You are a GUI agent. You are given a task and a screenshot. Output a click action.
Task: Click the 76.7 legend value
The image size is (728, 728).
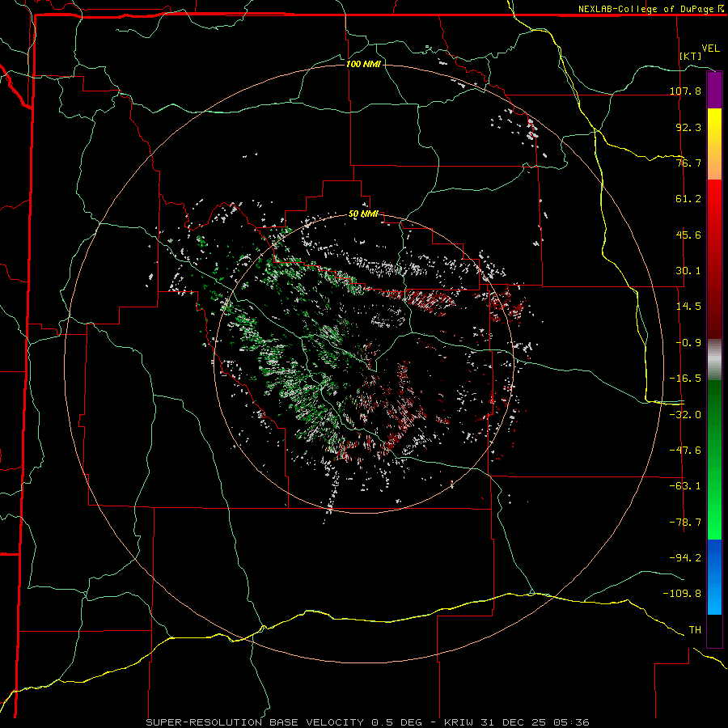(x=688, y=163)
